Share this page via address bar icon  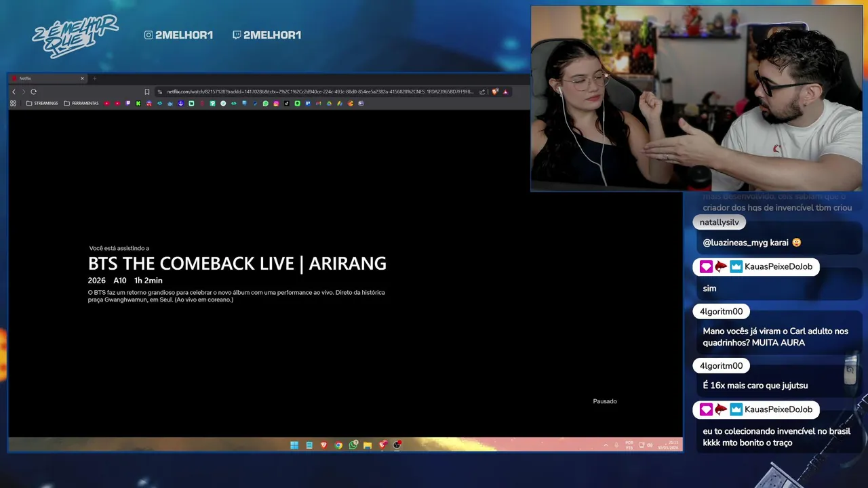[x=482, y=91]
